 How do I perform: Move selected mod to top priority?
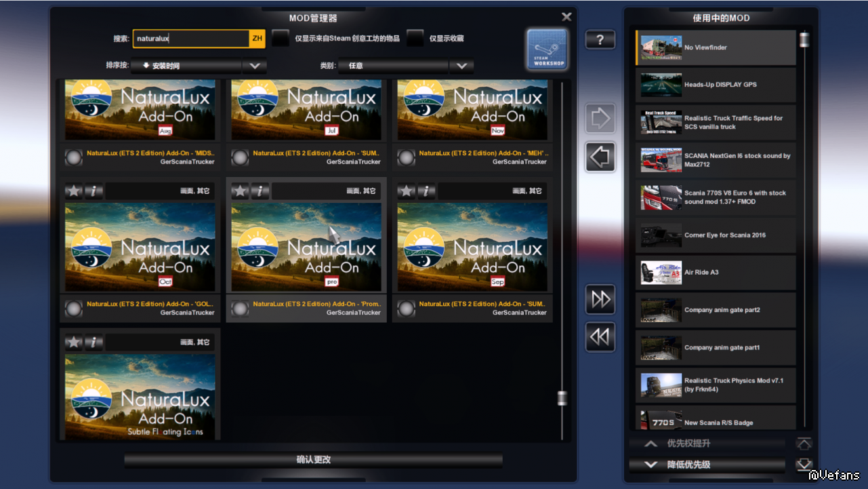804,444
